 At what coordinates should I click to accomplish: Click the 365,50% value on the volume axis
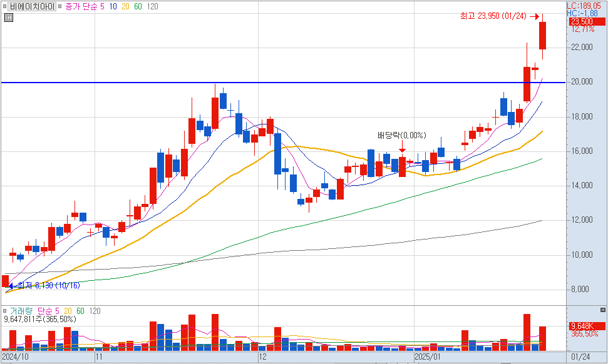(584, 333)
